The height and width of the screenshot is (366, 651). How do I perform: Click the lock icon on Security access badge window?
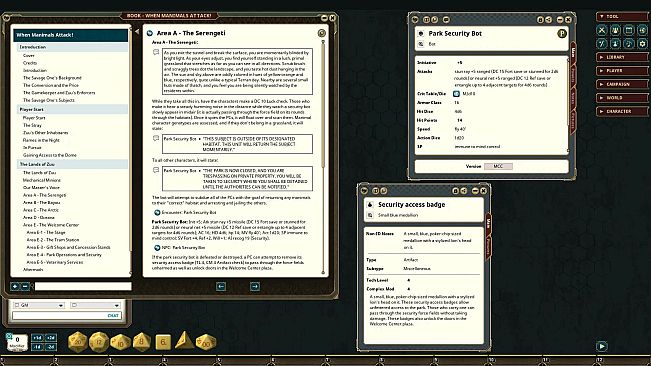(x=455, y=190)
